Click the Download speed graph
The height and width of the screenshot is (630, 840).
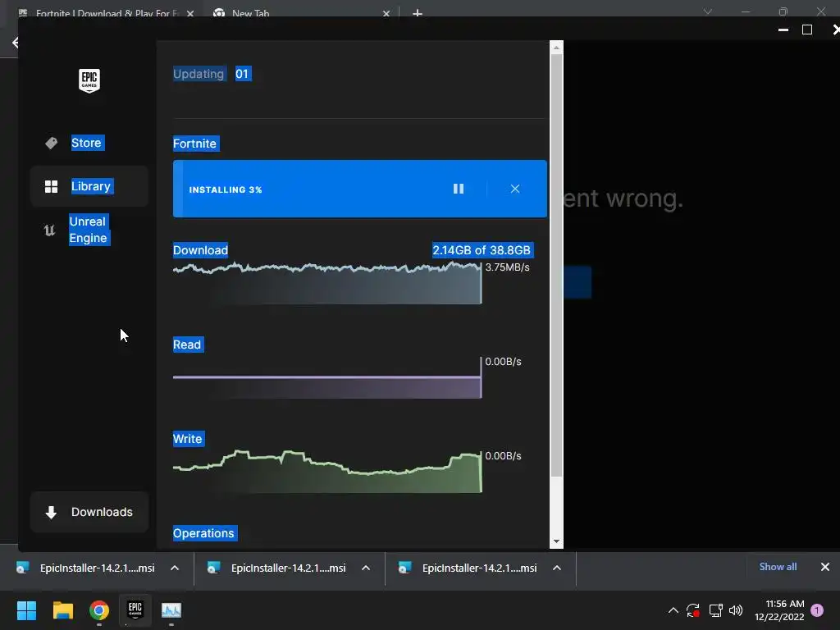(327, 283)
